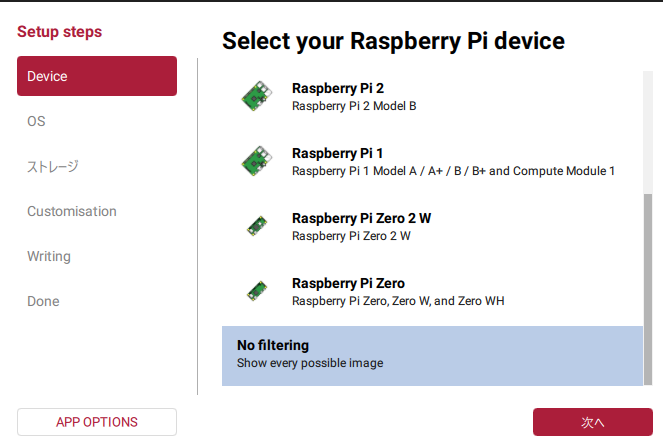Viewport: 663px width, 444px height.
Task: Go to the OS setup step
Action: click(36, 121)
